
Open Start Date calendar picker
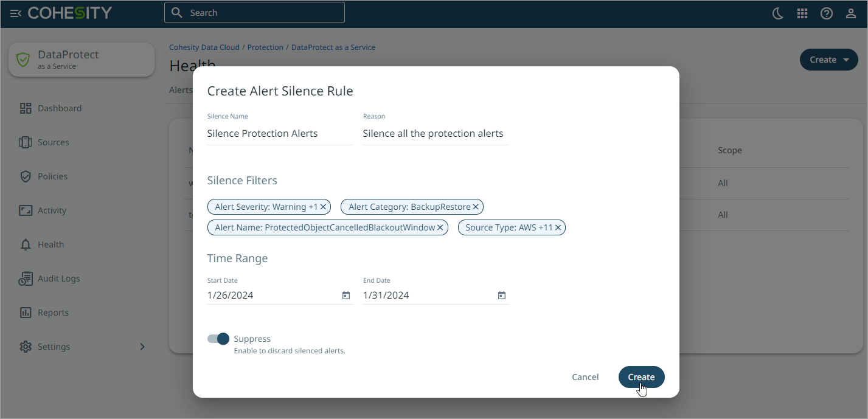click(x=345, y=296)
